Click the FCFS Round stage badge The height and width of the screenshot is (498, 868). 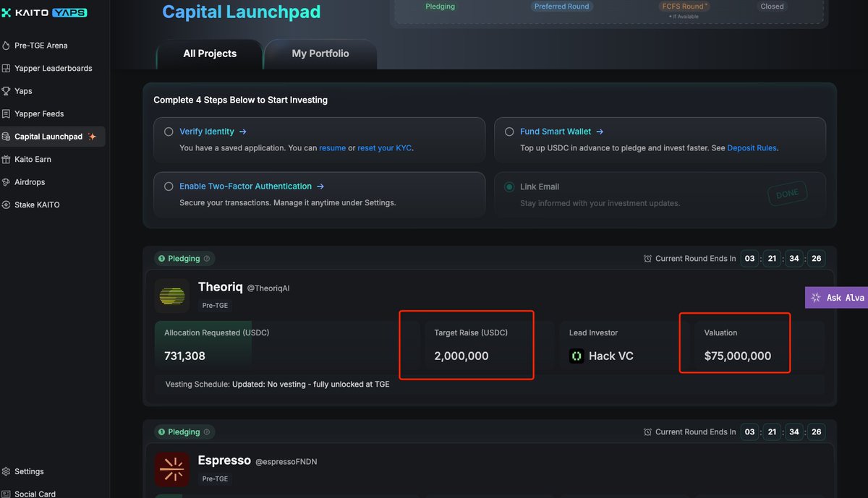[685, 7]
